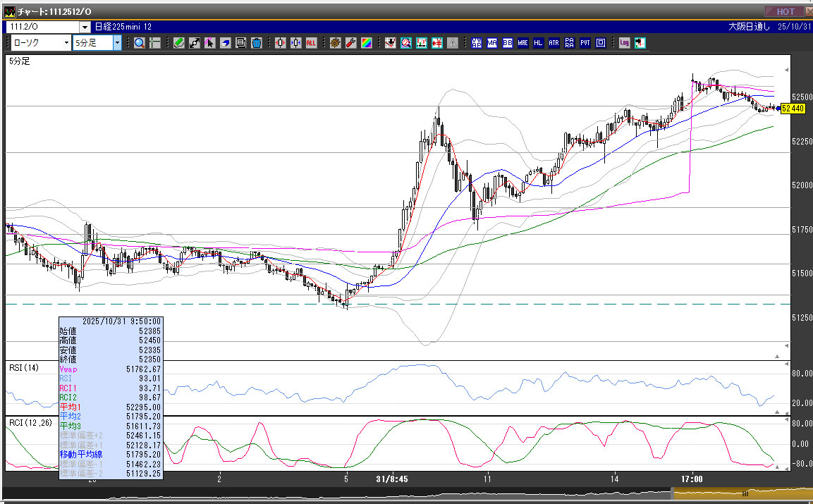The image size is (813, 504).
Task: Click the PVT pivot indicator button
Action: pyautogui.click(x=585, y=43)
